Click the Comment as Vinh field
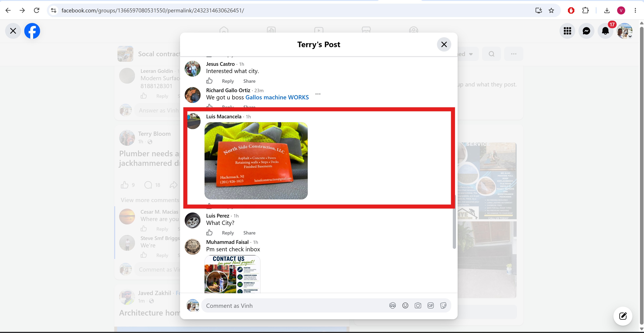 [326, 305]
